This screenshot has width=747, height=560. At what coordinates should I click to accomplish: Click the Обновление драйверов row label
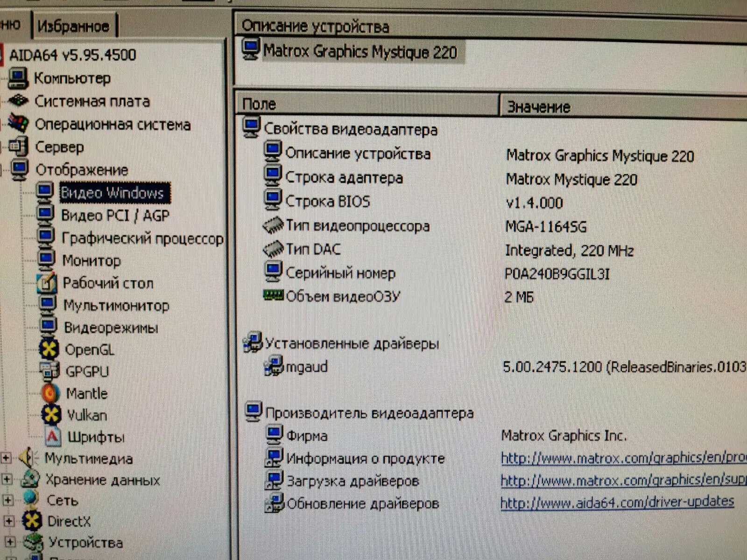363,504
